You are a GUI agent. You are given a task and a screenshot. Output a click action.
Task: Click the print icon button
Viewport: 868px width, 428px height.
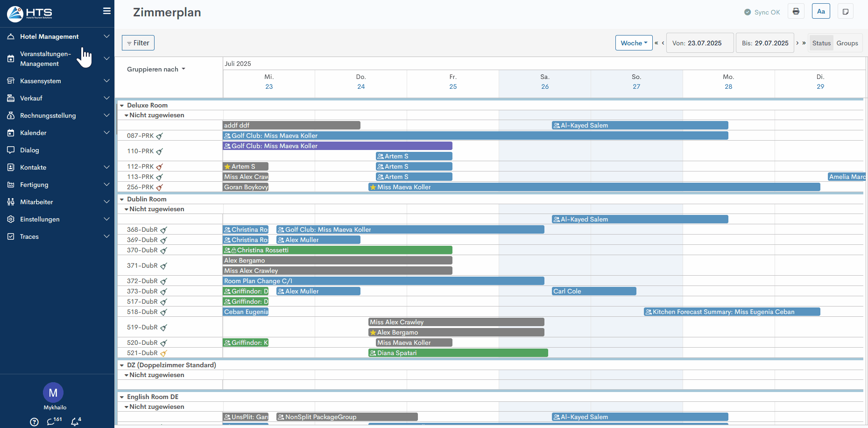click(796, 12)
